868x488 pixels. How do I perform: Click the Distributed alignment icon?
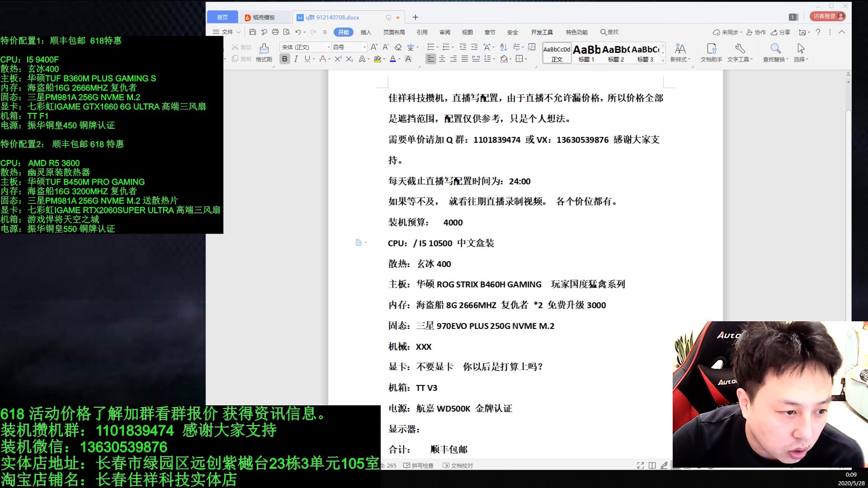pyautogui.click(x=476, y=59)
